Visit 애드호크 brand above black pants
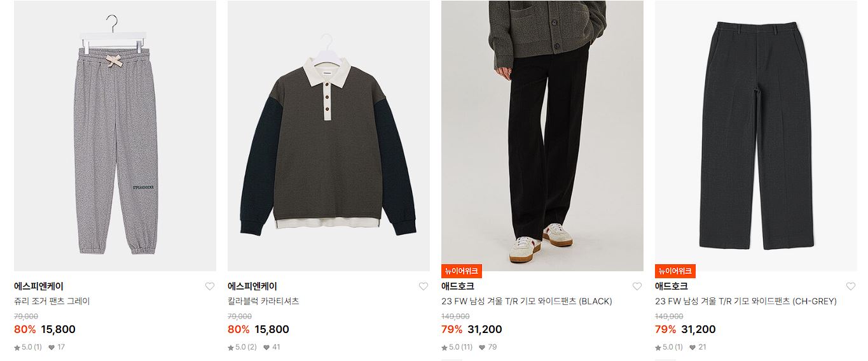The height and width of the screenshot is (361, 868). (458, 287)
